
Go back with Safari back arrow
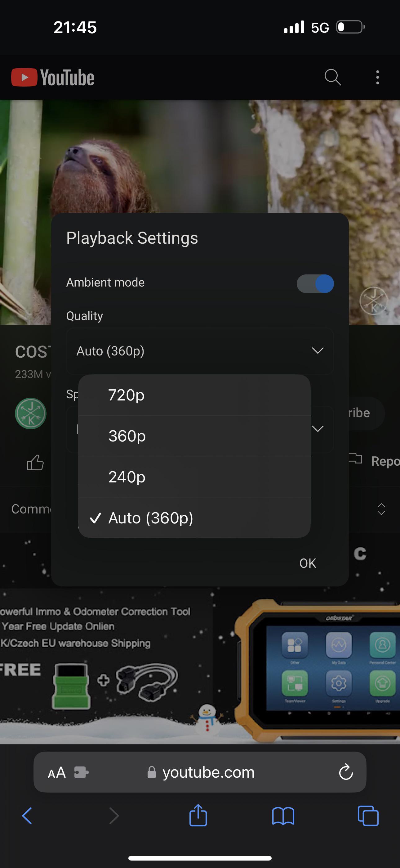(x=27, y=816)
